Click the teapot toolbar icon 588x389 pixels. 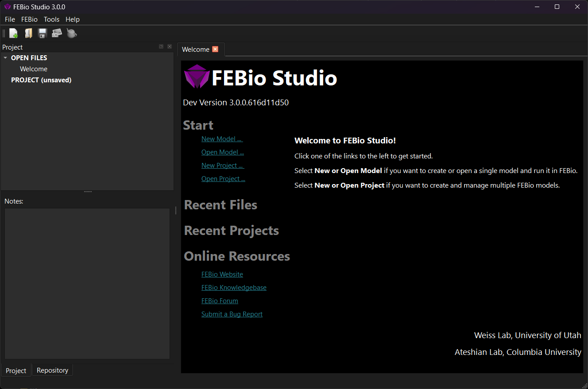pyautogui.click(x=71, y=33)
